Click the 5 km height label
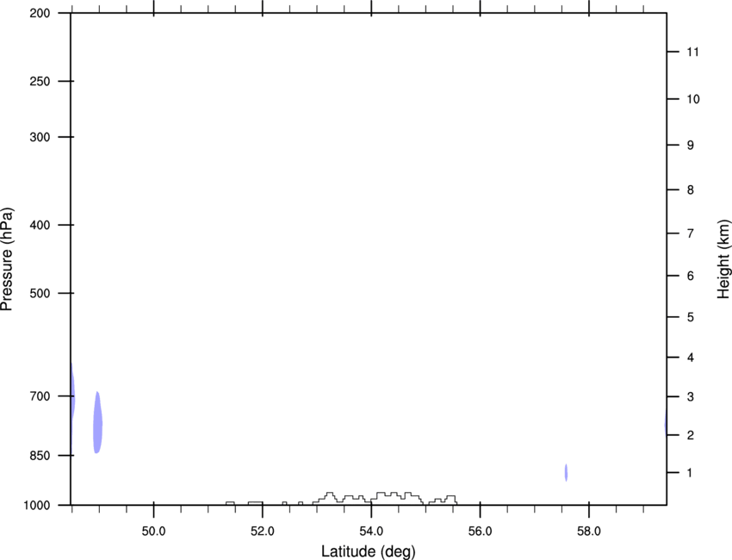Screen dimensions: 732x560 click(x=691, y=317)
